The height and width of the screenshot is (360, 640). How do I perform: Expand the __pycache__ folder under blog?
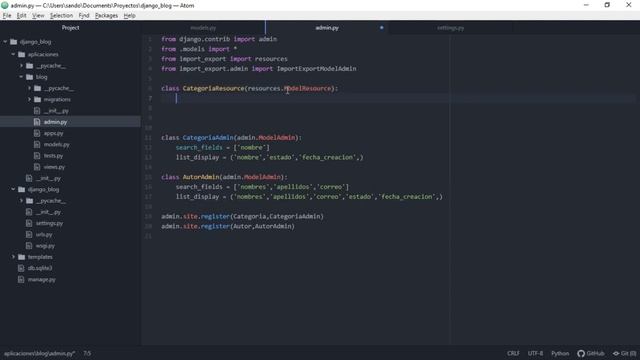coord(29,88)
